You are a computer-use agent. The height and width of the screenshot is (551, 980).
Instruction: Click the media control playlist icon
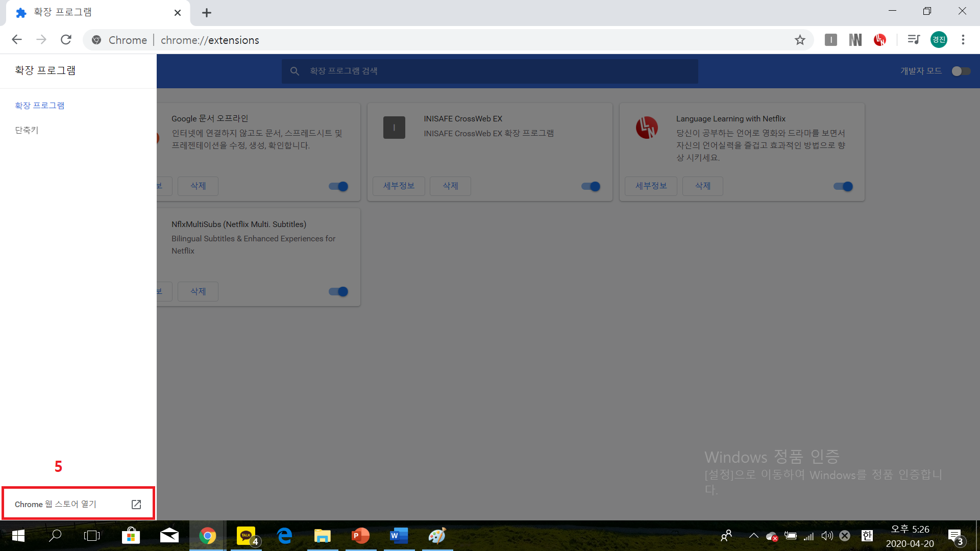pos(914,40)
